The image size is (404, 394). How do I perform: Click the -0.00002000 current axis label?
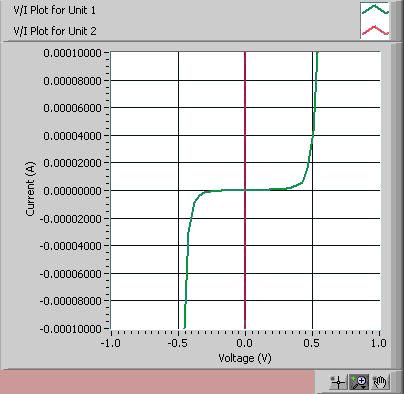pyautogui.click(x=71, y=219)
